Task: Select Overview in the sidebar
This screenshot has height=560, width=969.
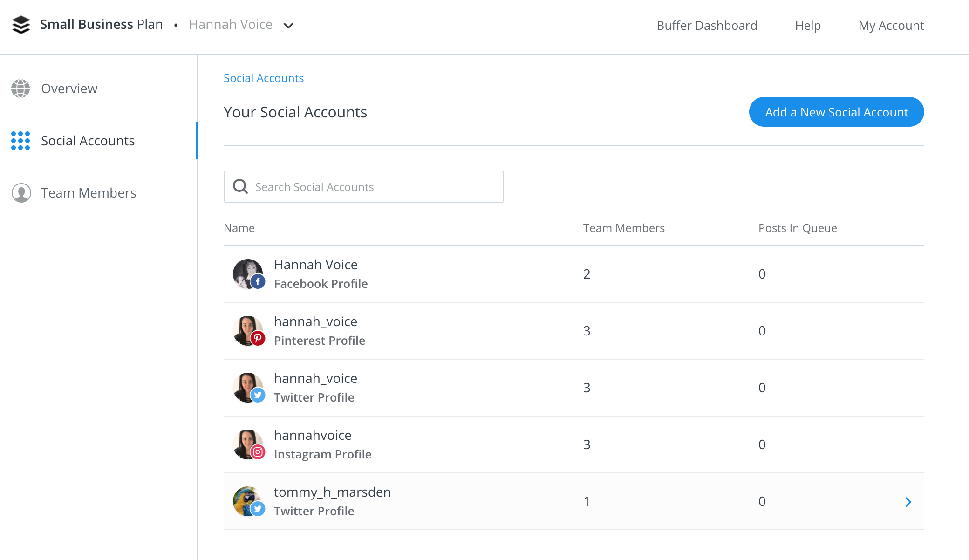Action: click(69, 89)
